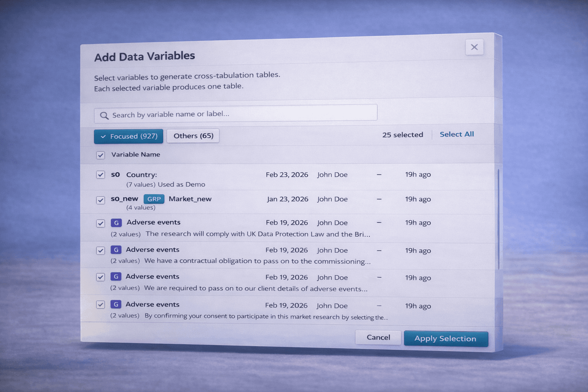Uncheck the s0 Country variable checkbox
The width and height of the screenshot is (588, 392).
pos(101,175)
